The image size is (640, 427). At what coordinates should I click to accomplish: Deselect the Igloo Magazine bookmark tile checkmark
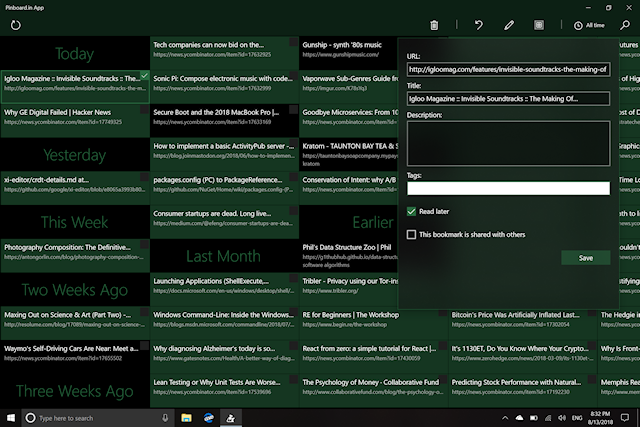pos(144,76)
